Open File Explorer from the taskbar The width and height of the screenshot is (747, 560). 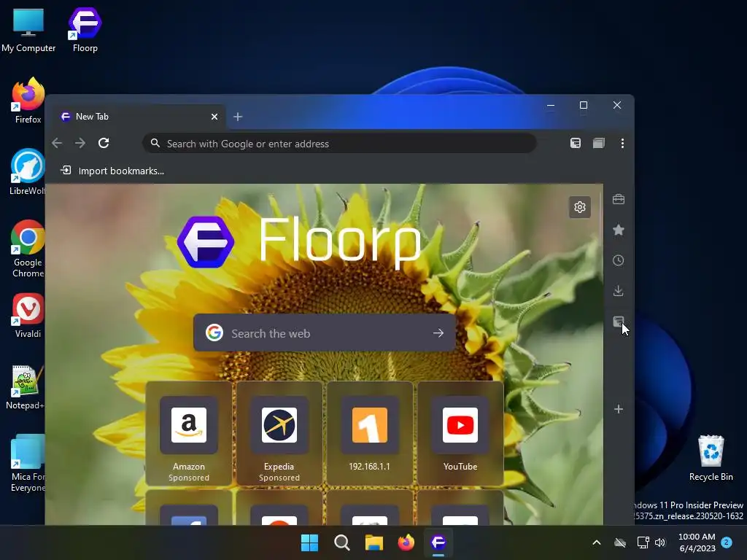[374, 542]
